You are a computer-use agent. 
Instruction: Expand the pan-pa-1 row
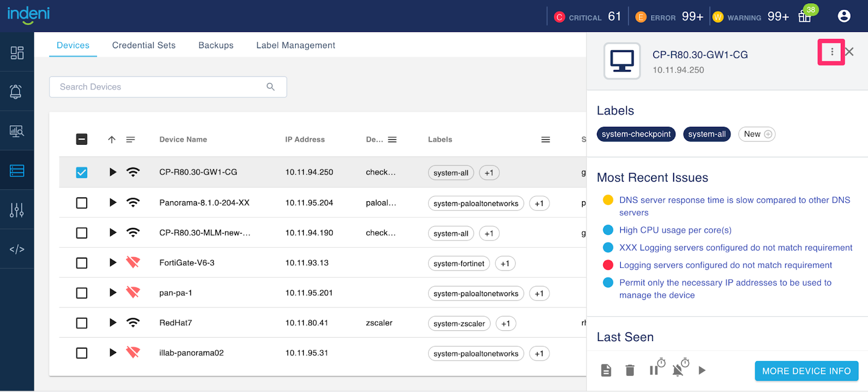click(x=113, y=292)
